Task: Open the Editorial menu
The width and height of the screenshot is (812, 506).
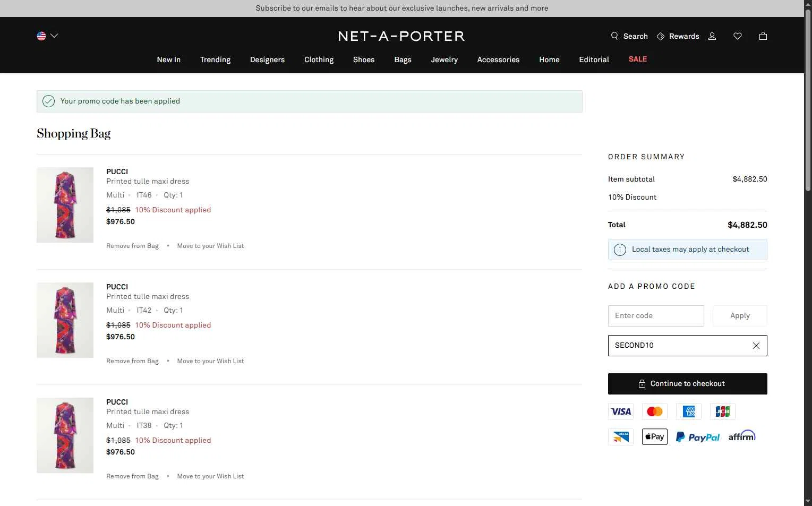Action: (594, 59)
